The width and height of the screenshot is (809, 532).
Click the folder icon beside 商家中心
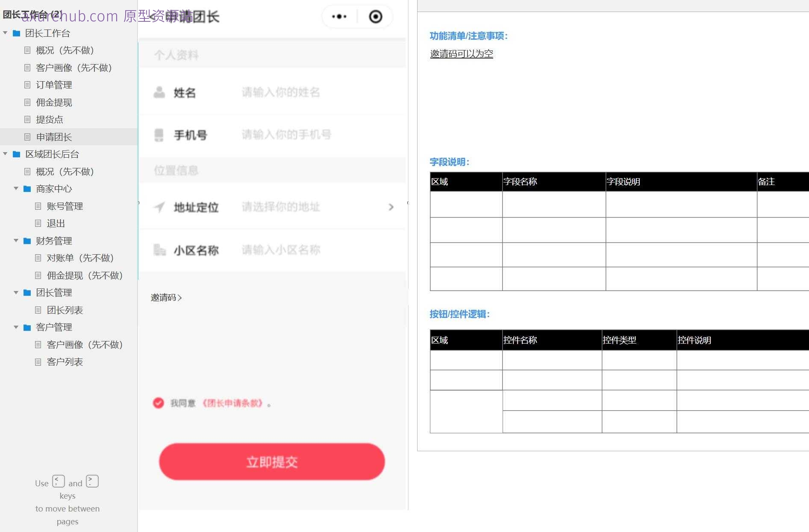point(26,189)
